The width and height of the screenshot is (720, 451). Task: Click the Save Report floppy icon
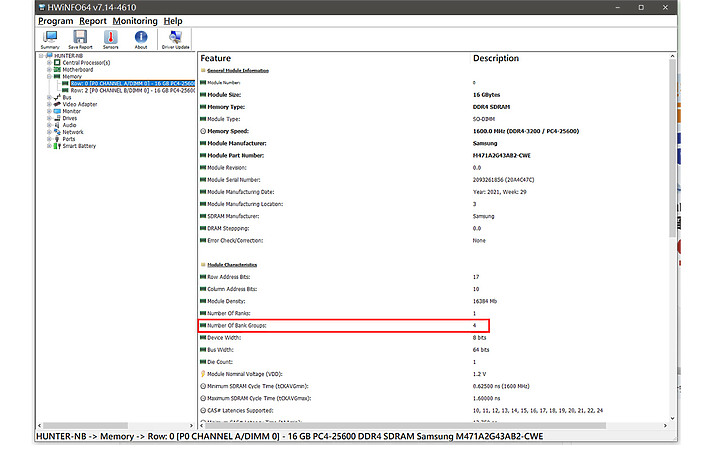(80, 39)
